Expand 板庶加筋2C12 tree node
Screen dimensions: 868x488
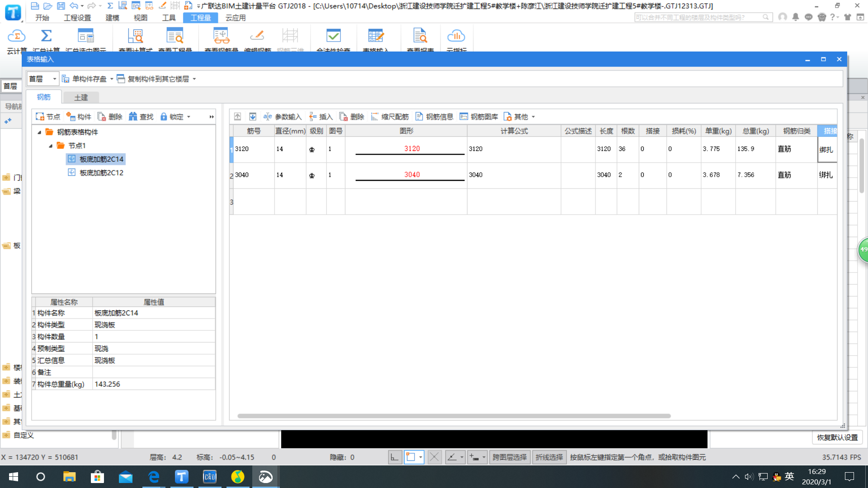[71, 173]
